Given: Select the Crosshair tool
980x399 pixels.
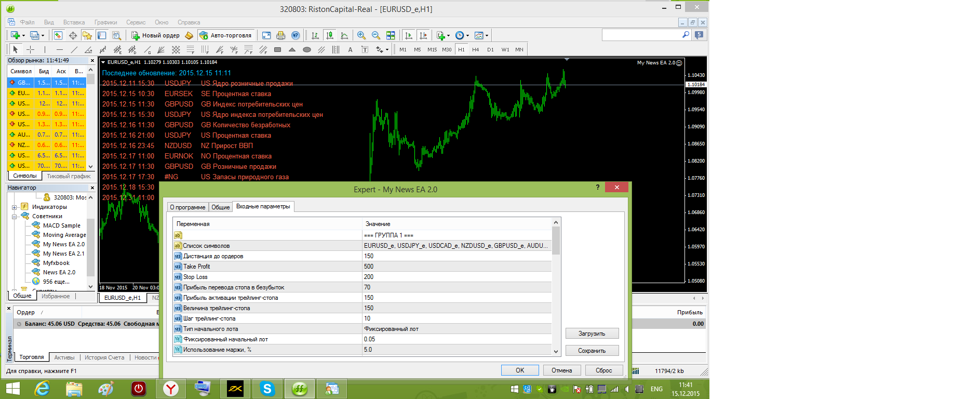Looking at the screenshot, I should click(x=30, y=49).
